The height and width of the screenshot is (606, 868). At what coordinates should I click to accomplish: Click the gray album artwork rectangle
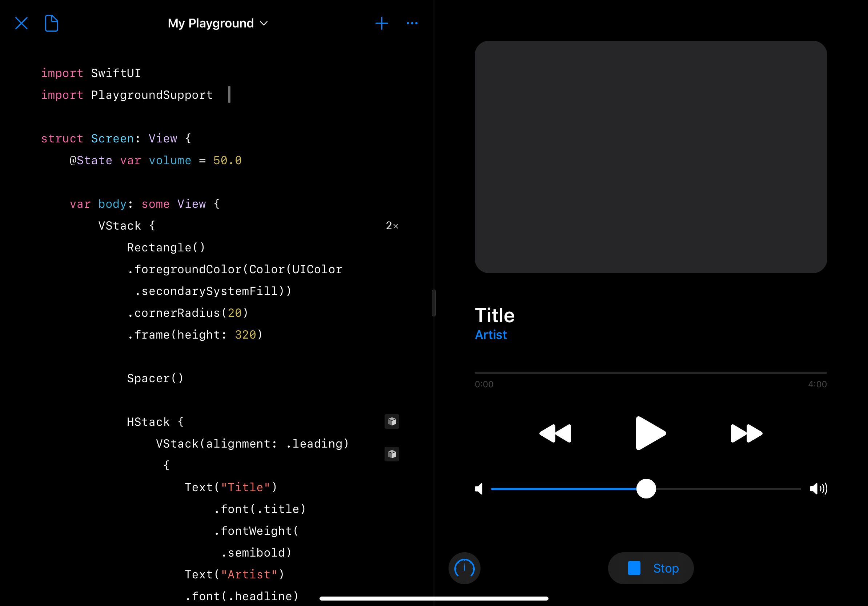point(651,157)
